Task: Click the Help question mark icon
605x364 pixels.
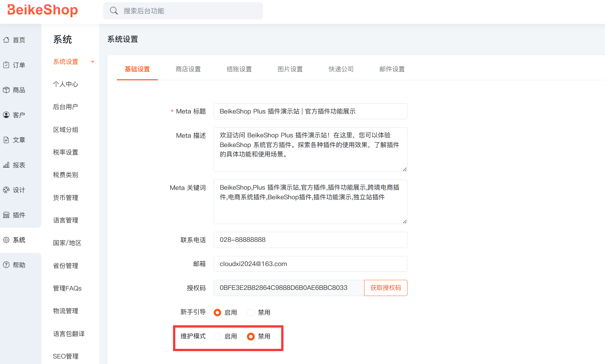Action: tap(6, 265)
